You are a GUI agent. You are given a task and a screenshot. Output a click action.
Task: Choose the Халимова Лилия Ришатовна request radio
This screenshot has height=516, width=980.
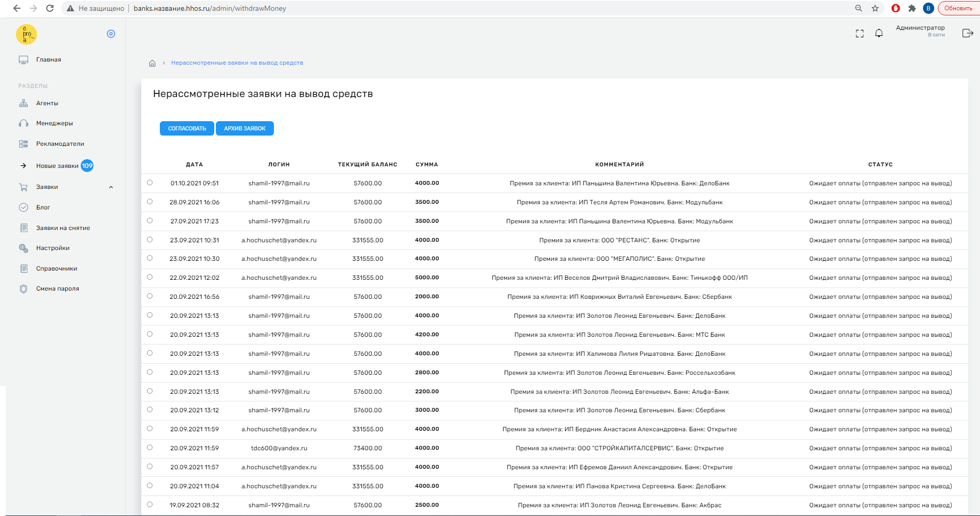[x=150, y=353]
